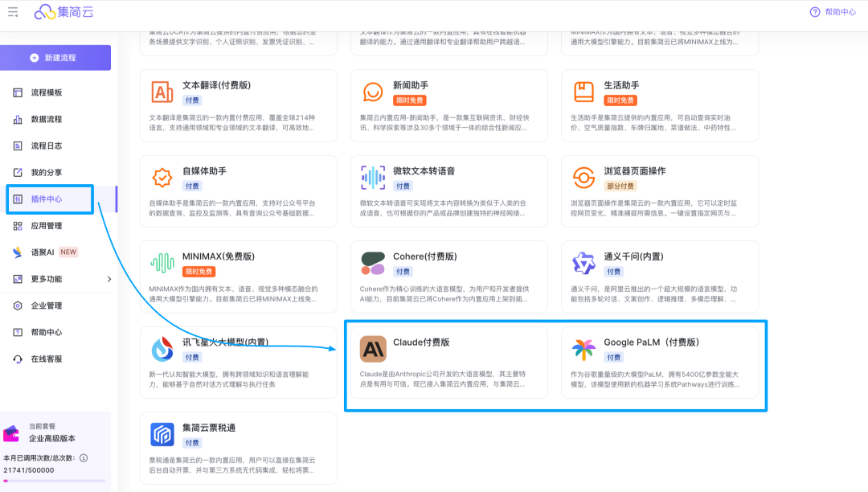Open the 文本翻译(付费版) app icon
The width and height of the screenshot is (868, 492).
click(162, 92)
